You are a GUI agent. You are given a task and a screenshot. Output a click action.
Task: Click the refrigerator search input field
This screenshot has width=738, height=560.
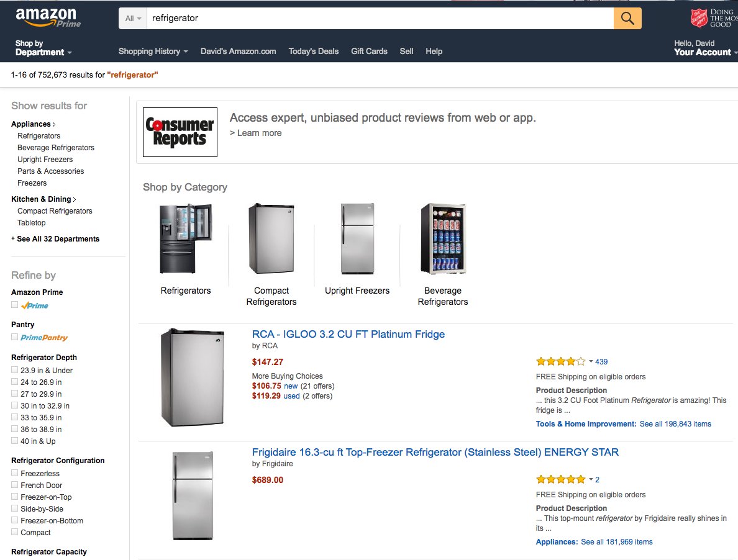pyautogui.click(x=379, y=19)
